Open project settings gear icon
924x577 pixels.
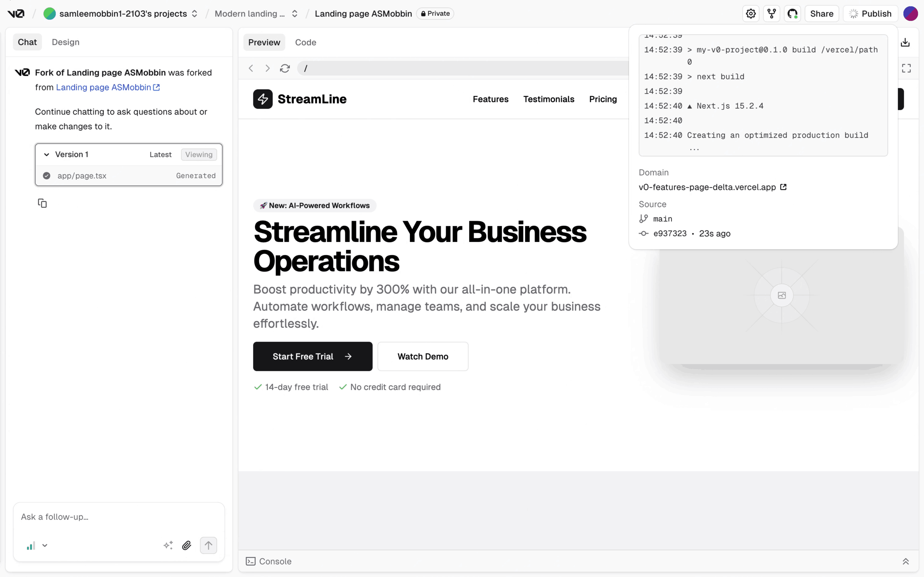[751, 14]
